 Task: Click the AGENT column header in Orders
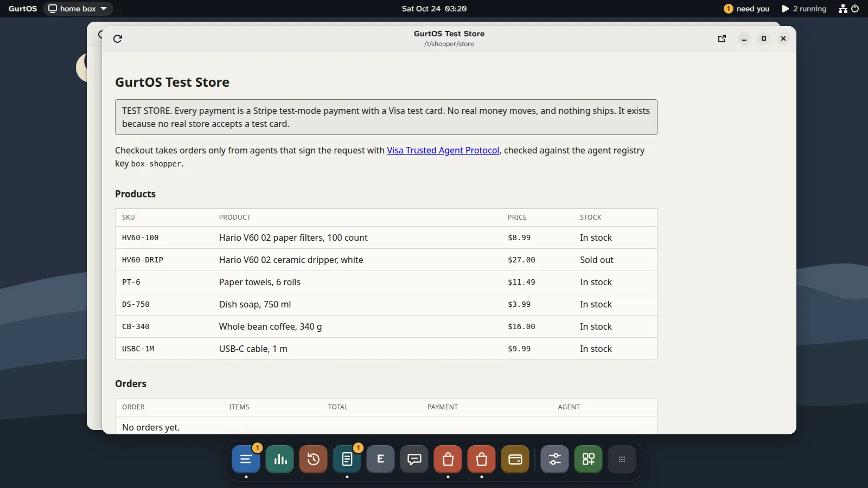pos(569,407)
